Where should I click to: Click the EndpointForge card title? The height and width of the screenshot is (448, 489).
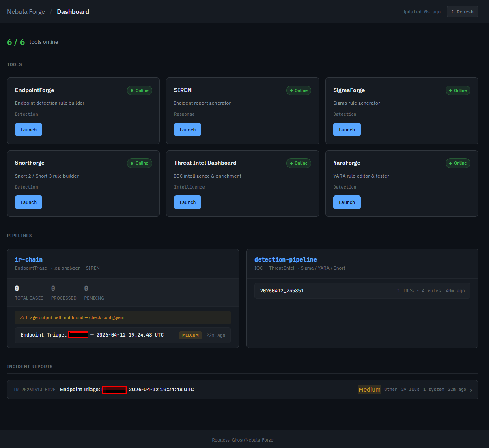click(34, 90)
